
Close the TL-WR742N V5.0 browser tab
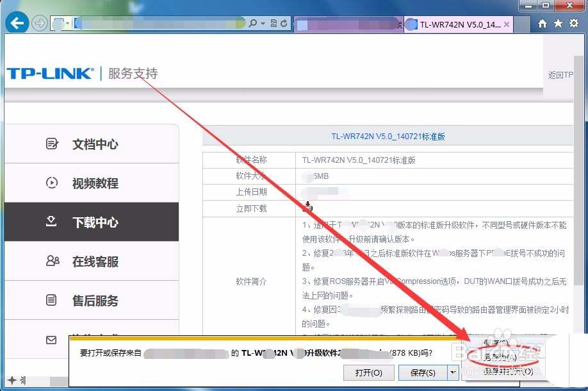click(507, 24)
